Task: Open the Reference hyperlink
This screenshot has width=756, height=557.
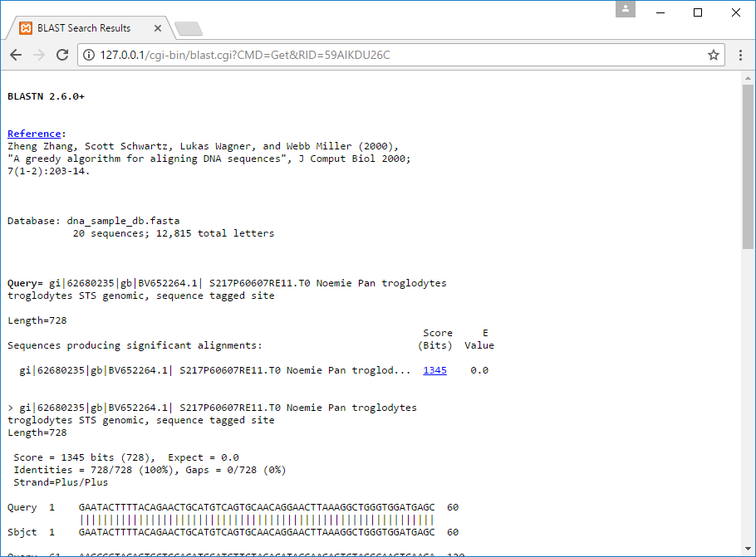Action: tap(34, 134)
